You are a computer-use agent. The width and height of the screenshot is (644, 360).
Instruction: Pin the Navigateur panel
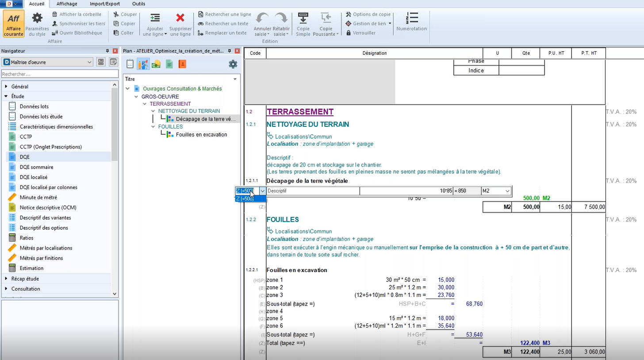[x=107, y=51]
